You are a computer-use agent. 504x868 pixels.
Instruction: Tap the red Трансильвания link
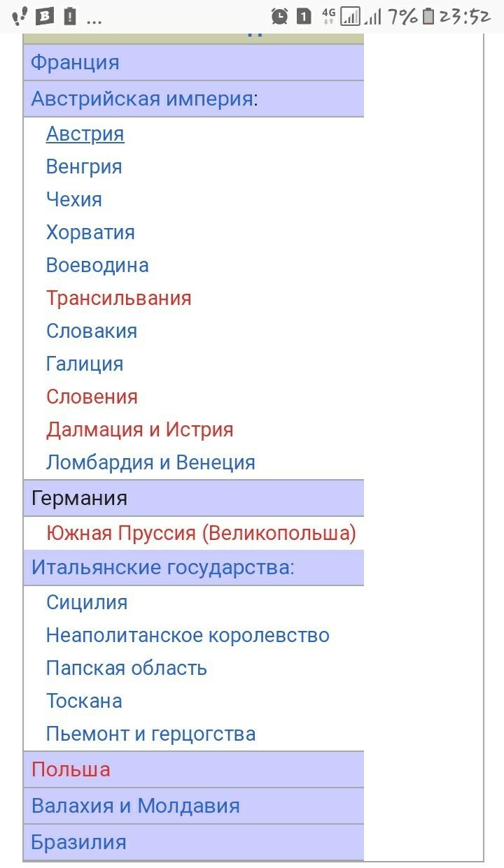(118, 298)
